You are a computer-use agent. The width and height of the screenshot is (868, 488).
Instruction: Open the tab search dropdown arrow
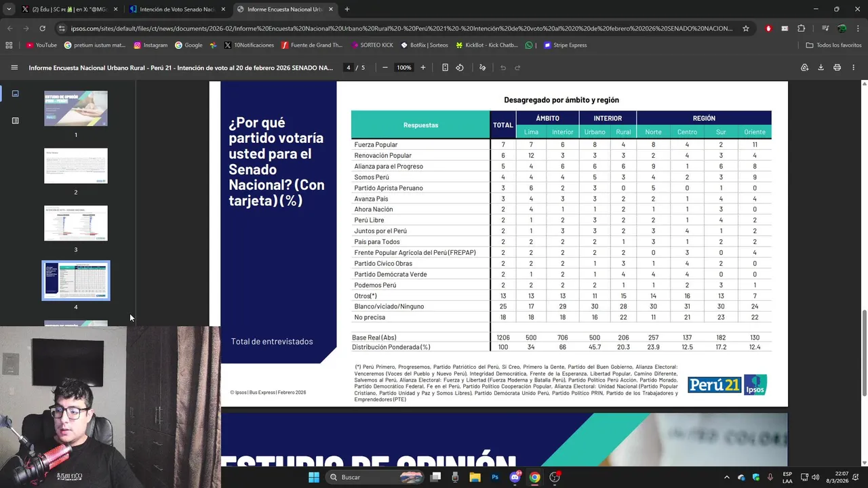[7, 9]
